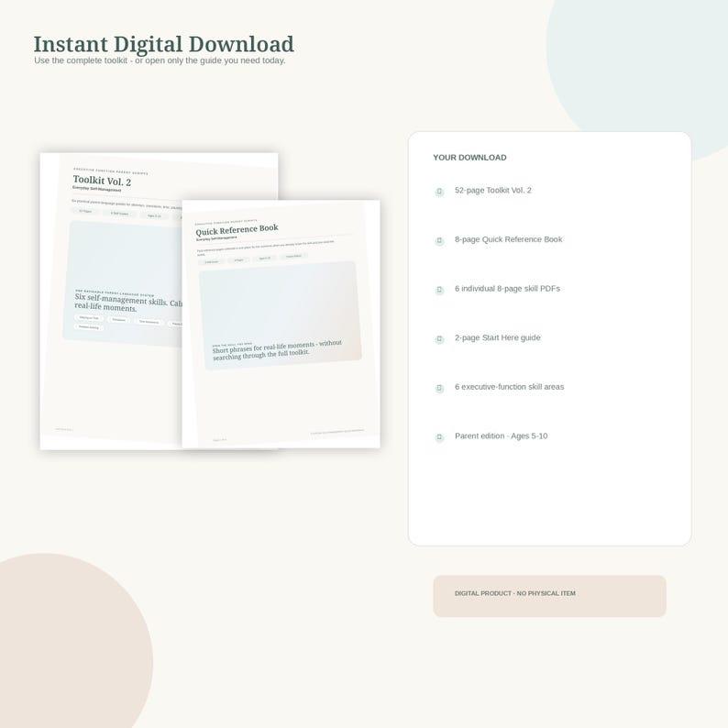
Task: Open the Quick Reference Book cover page preview
Action: (x=281, y=324)
